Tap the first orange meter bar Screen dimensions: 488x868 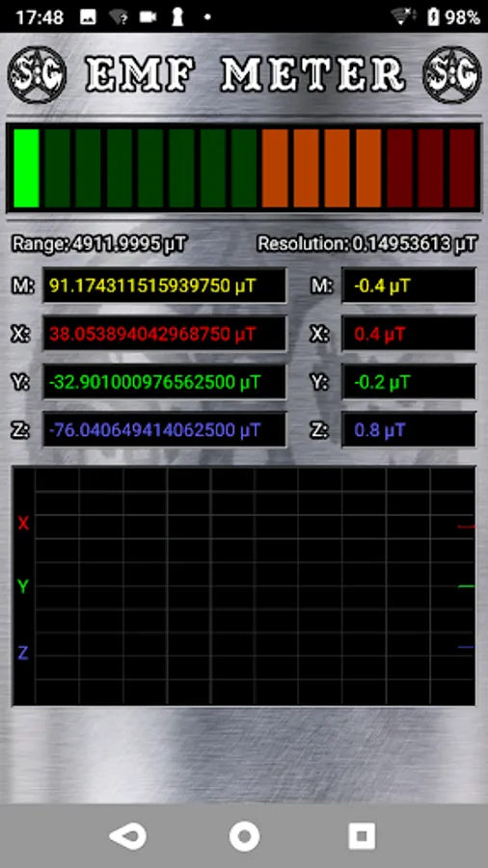[275, 168]
